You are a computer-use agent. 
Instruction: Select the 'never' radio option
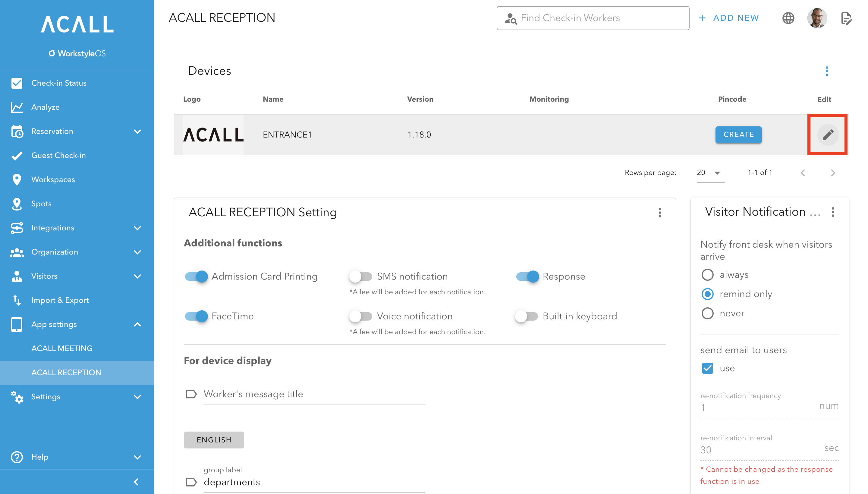pyautogui.click(x=707, y=313)
